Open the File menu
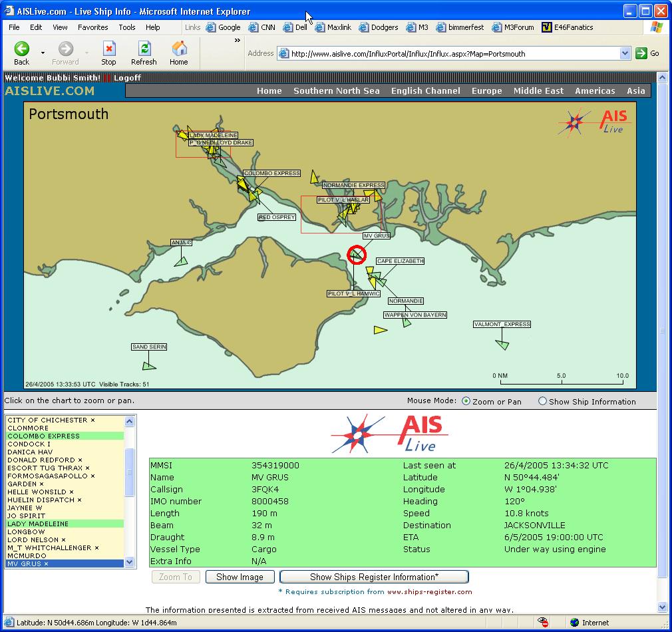The height and width of the screenshot is (632, 672). click(x=14, y=27)
